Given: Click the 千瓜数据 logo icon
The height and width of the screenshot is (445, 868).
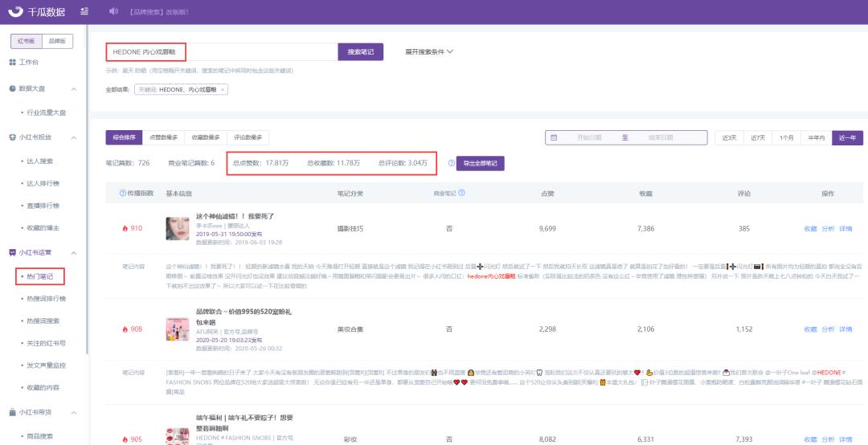Looking at the screenshot, I should 17,11.
